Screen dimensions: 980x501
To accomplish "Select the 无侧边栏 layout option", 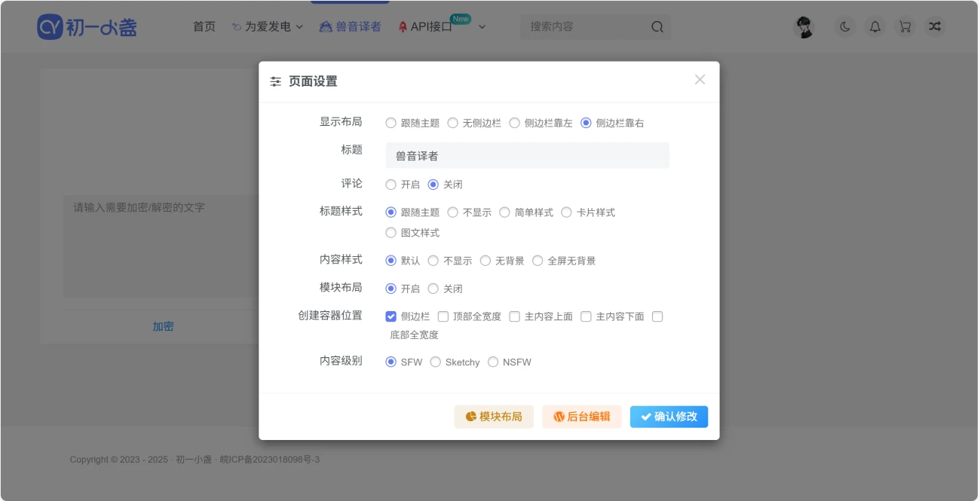I will click(453, 123).
